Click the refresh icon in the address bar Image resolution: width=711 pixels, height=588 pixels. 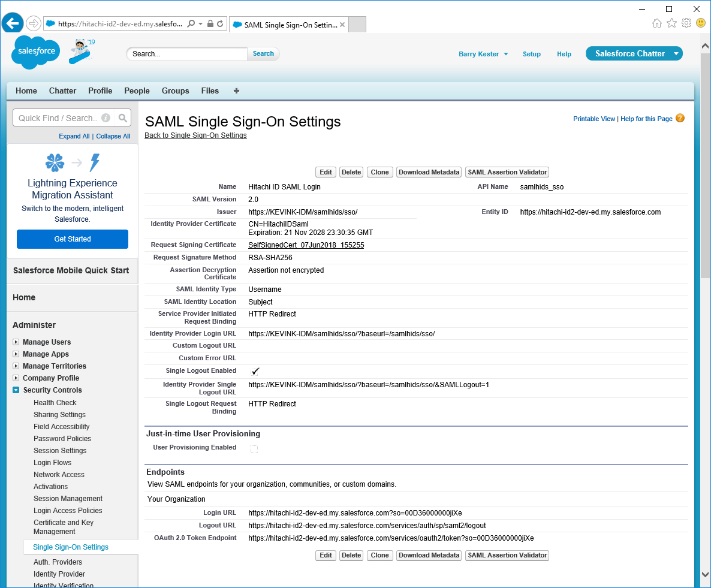point(220,24)
